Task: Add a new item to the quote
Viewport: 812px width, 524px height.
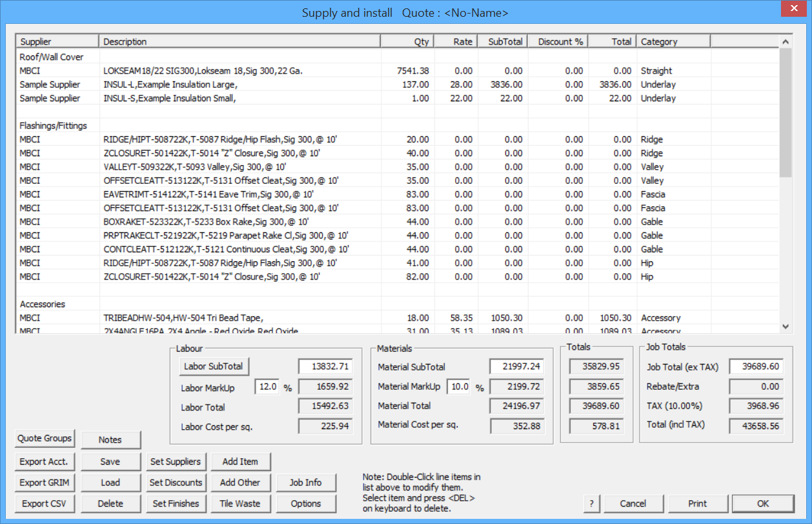Action: [x=241, y=461]
